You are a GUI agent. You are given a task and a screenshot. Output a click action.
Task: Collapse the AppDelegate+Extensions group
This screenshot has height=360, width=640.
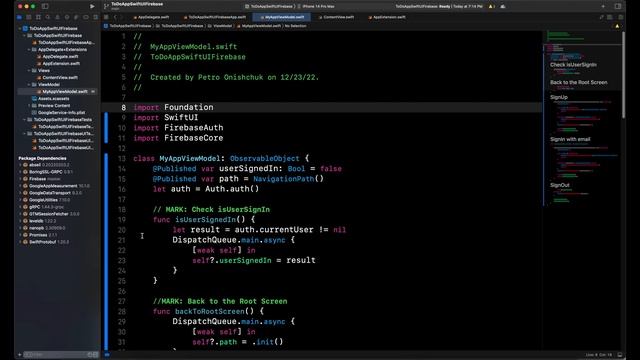29,49
